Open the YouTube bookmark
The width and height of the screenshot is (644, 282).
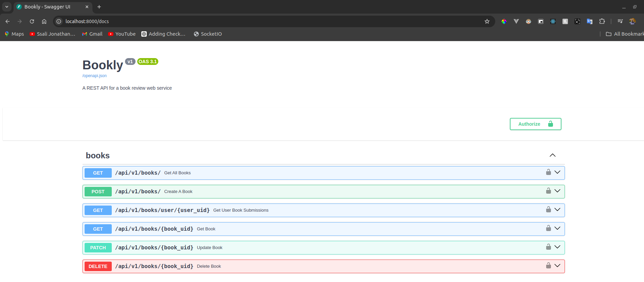pos(122,34)
